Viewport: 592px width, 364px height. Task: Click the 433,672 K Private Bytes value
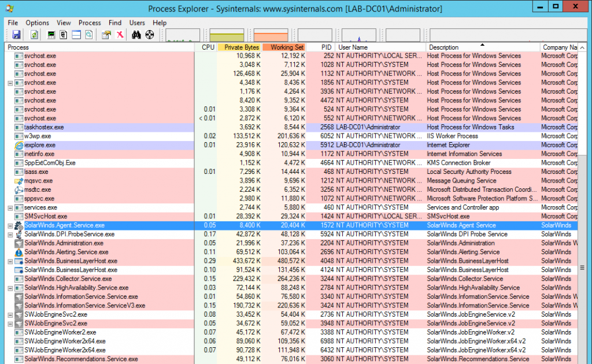(246, 261)
